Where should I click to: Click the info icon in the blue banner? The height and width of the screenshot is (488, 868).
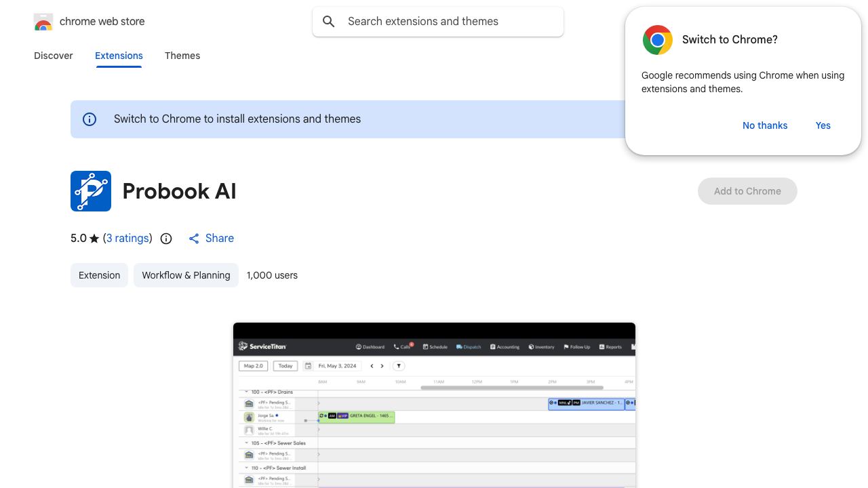coord(90,119)
